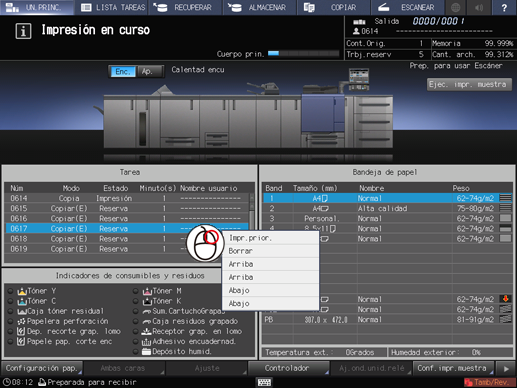The image size is (517, 388).
Task: Click tray 2 paper level icon
Action: tap(505, 208)
